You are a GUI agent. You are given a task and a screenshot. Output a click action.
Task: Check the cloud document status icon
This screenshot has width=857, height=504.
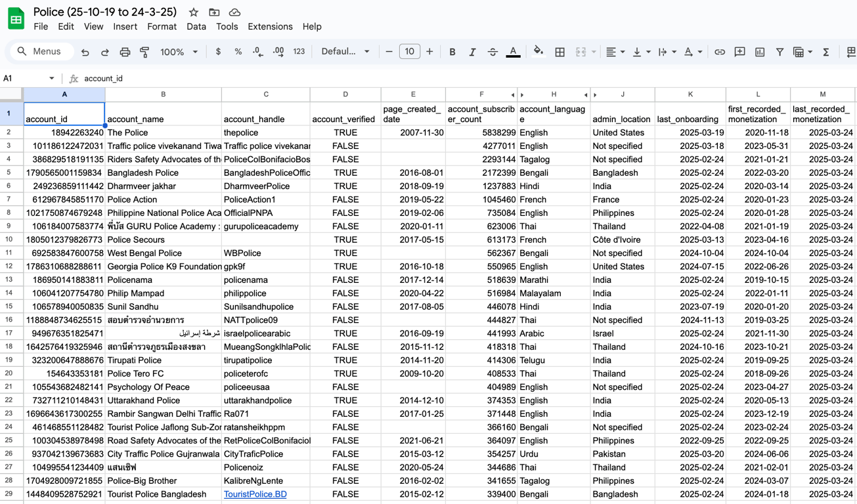(234, 12)
